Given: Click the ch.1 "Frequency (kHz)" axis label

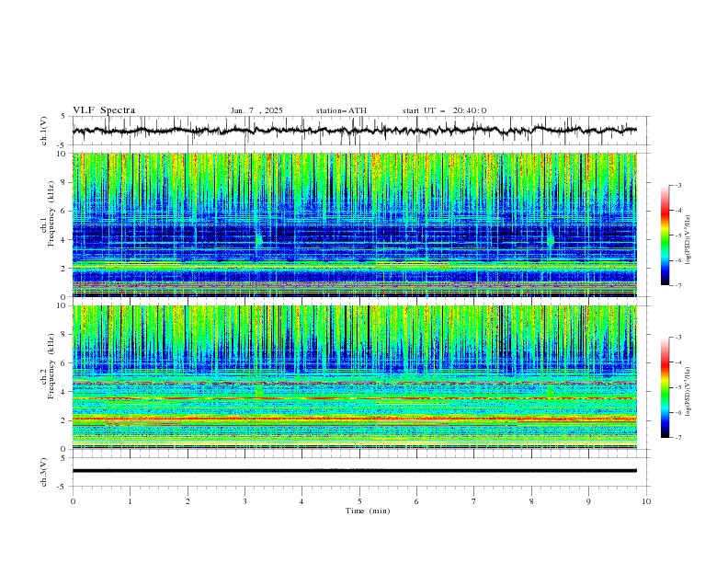Looking at the screenshot, I should pos(51,214).
